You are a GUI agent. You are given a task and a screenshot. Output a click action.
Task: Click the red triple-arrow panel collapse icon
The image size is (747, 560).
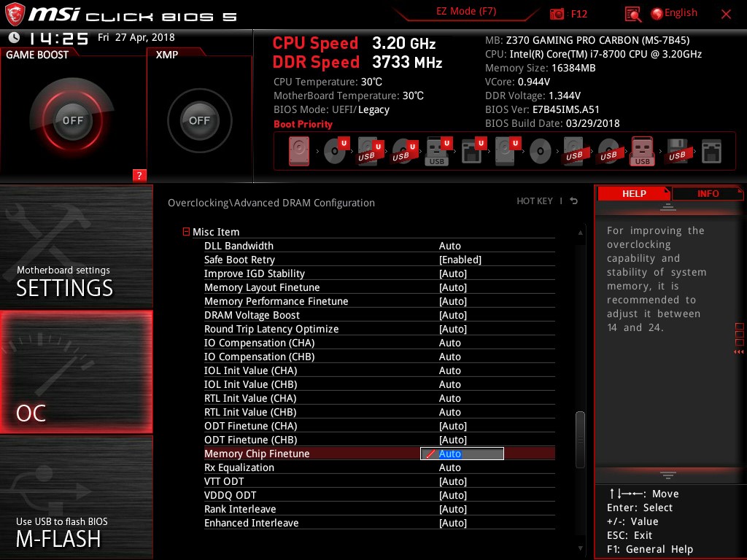[738, 352]
